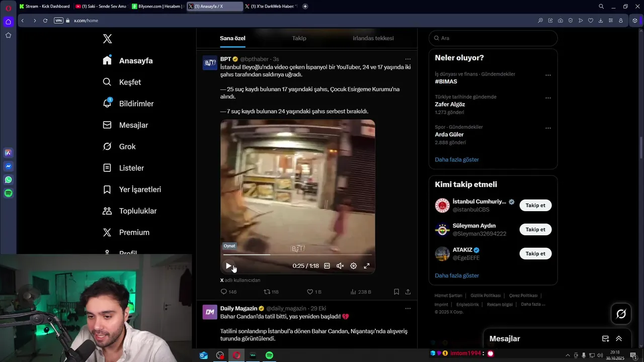Toggle the VPN badge

point(58,21)
